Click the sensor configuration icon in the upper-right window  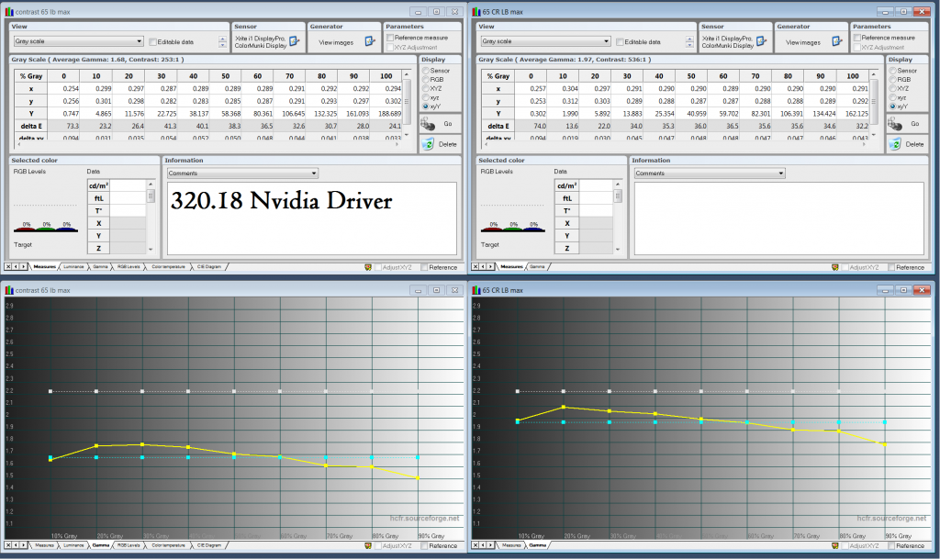coord(761,41)
